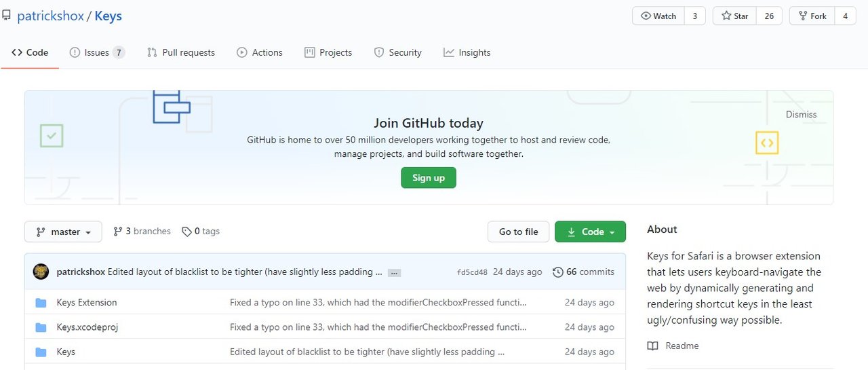Open commit message in Keys.xcodeproj row

378,327
